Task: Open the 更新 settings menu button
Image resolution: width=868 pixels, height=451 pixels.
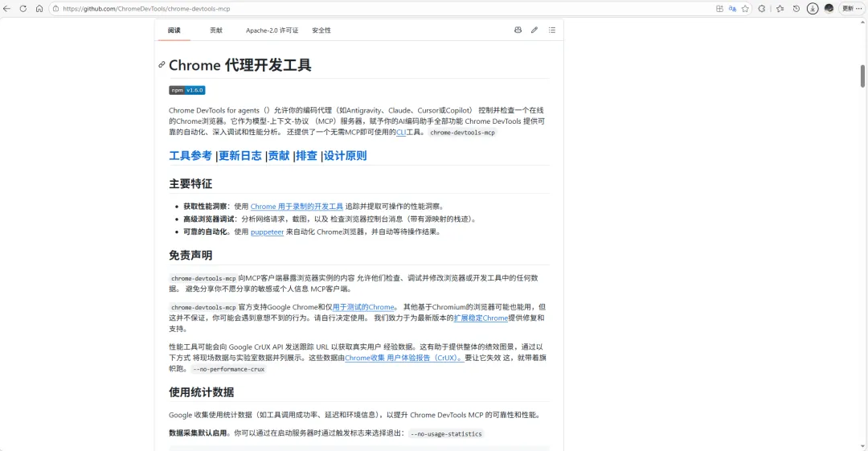Action: click(852, 9)
